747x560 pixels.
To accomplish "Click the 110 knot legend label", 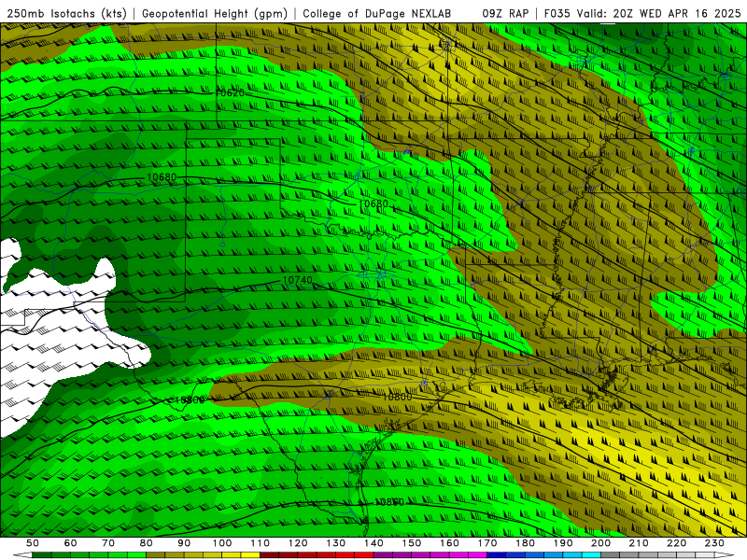I will click(260, 543).
